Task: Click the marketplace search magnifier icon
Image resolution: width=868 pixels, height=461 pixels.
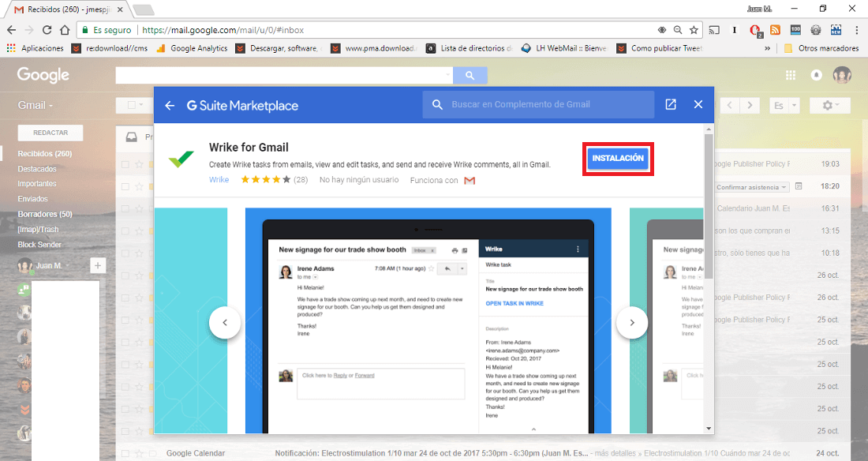Action: pyautogui.click(x=437, y=105)
